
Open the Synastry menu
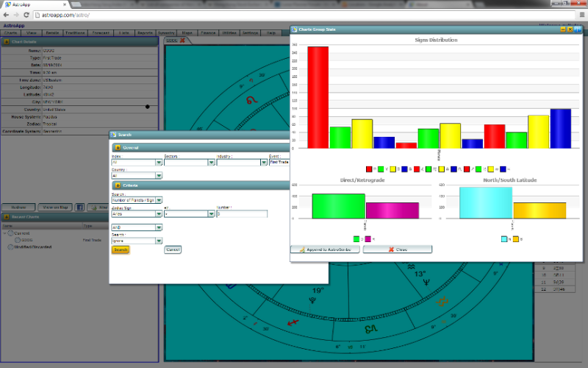(166, 32)
